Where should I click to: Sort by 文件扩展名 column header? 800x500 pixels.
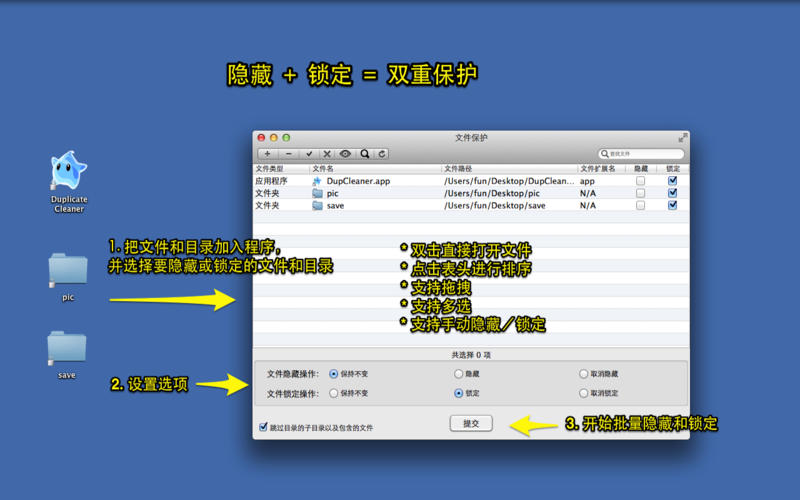tap(602, 168)
